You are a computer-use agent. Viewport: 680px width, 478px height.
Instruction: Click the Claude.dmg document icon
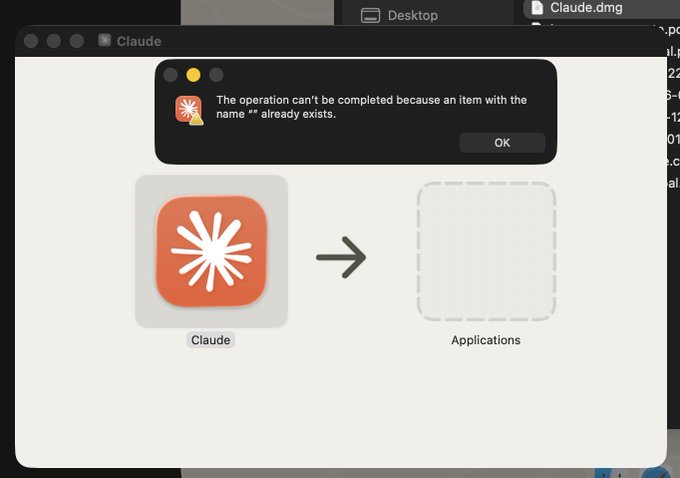pos(537,7)
